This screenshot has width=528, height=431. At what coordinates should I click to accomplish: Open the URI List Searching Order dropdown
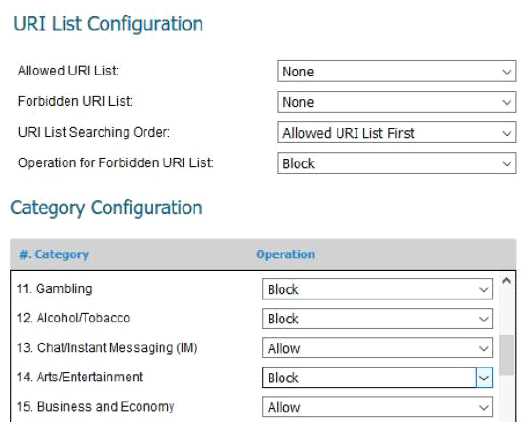coord(396,133)
